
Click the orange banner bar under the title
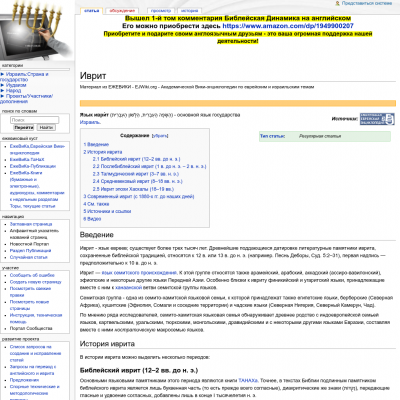[x=238, y=103]
